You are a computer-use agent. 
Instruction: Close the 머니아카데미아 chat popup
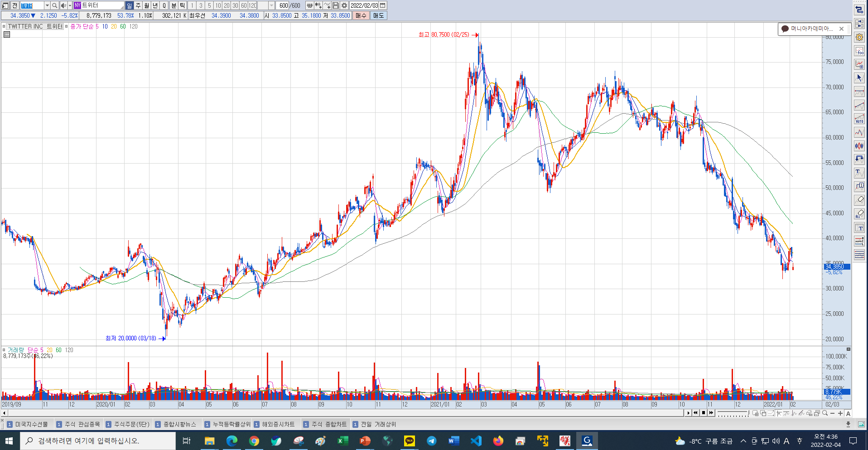coord(842,29)
